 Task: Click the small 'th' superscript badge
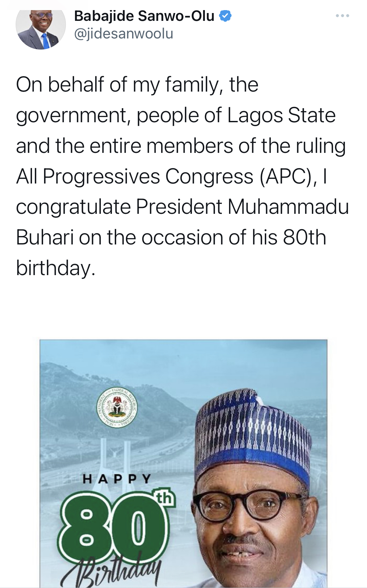164,498
